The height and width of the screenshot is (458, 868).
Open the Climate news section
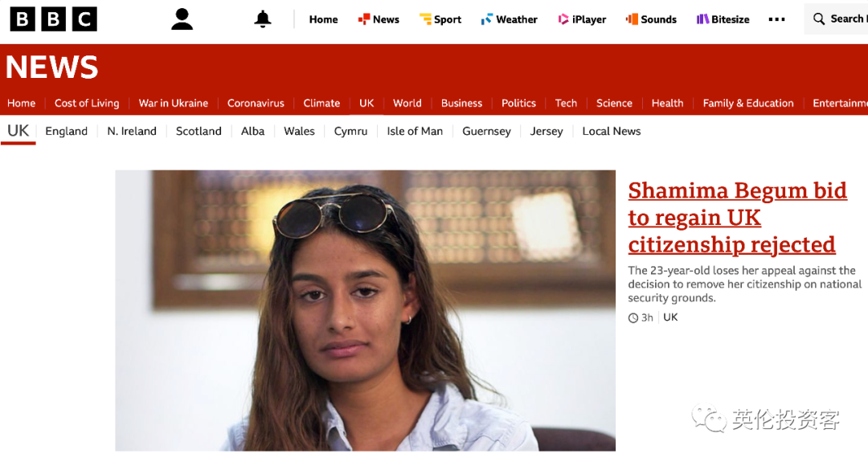[321, 103]
